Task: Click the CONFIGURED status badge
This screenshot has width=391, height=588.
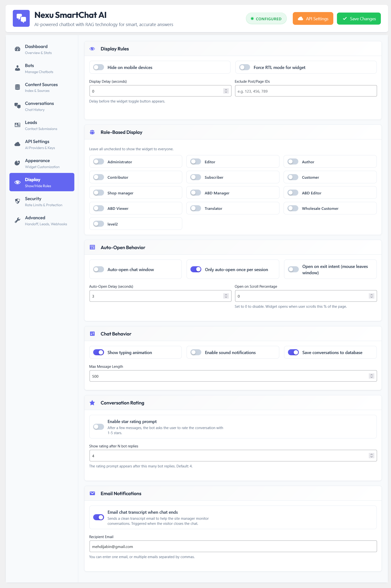Action: (x=266, y=19)
